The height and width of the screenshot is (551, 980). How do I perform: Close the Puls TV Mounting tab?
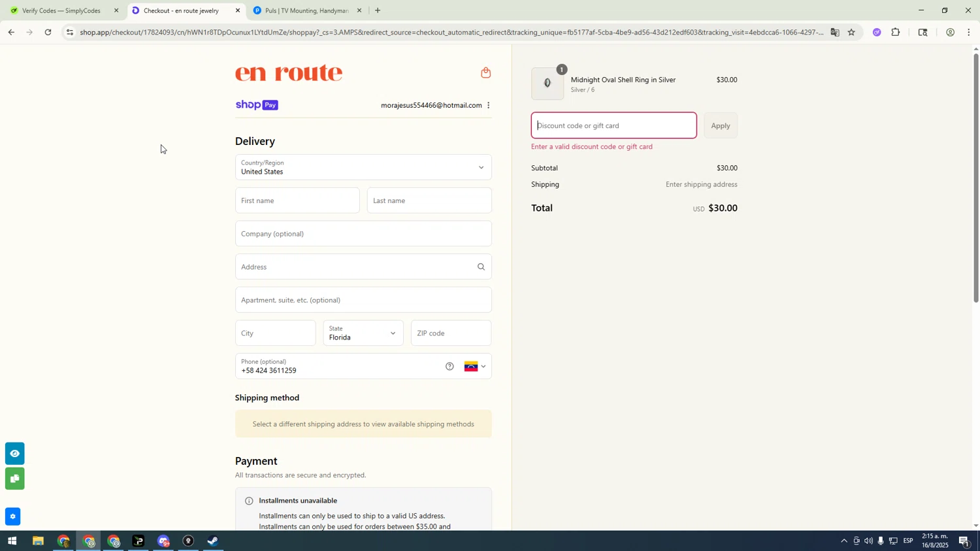click(x=359, y=10)
